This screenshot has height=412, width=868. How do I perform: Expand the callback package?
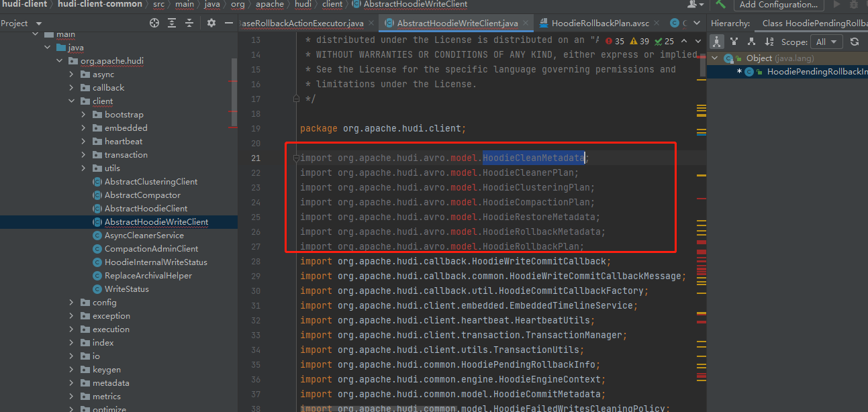[72, 88]
